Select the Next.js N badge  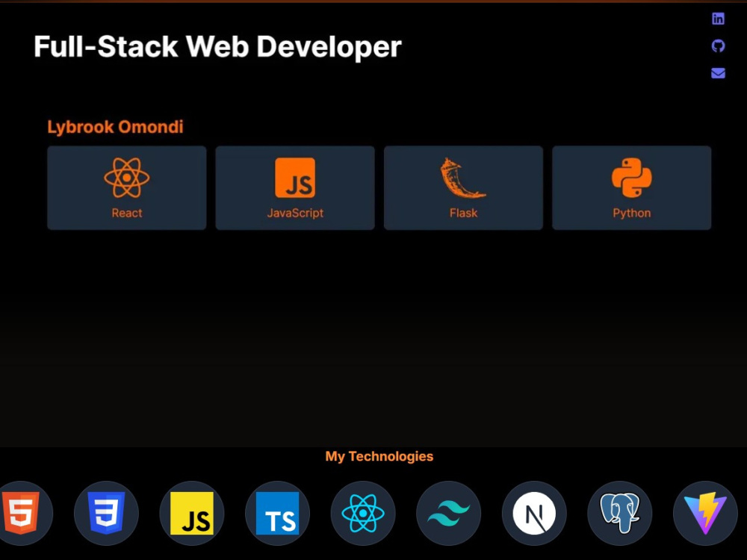pos(534,514)
